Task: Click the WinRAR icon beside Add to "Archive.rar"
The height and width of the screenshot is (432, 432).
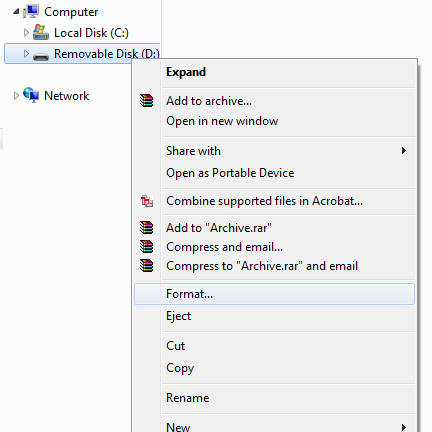Action: (146, 227)
